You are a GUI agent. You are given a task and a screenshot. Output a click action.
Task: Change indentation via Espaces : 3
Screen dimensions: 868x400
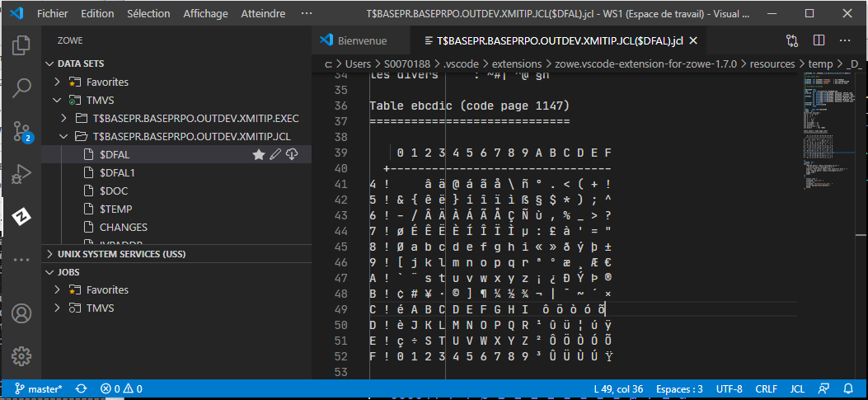(679, 388)
